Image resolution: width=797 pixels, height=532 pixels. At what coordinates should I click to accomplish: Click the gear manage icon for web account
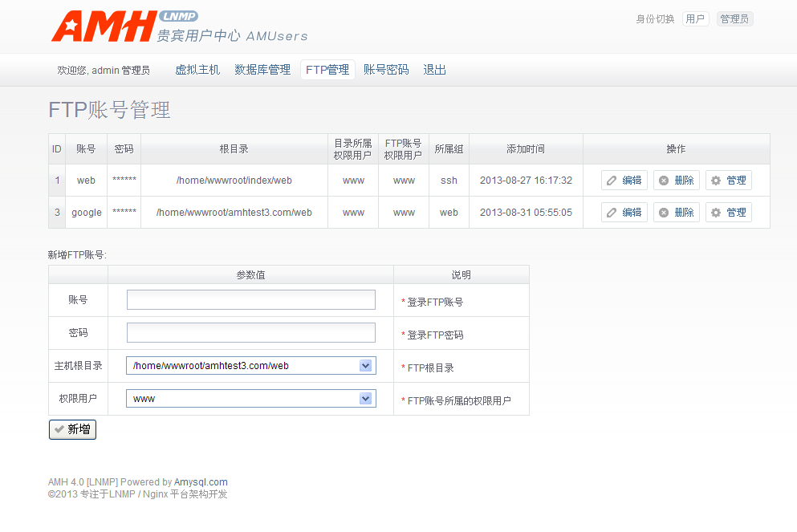pyautogui.click(x=716, y=181)
